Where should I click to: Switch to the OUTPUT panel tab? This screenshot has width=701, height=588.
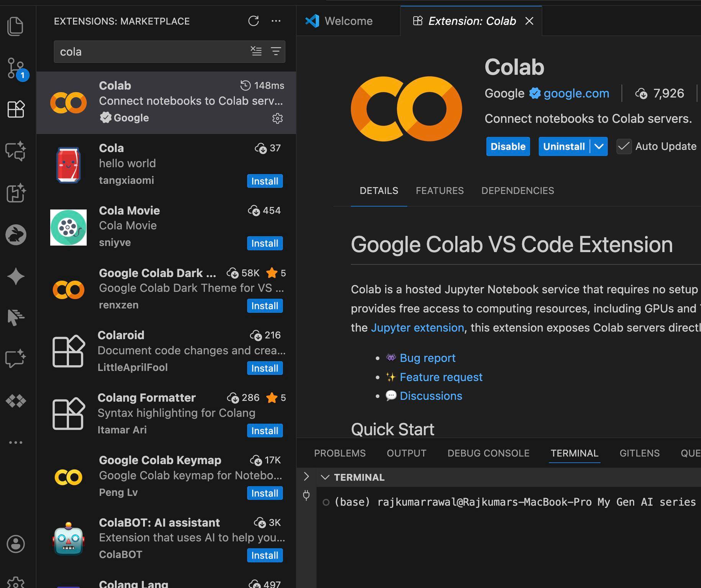(406, 453)
